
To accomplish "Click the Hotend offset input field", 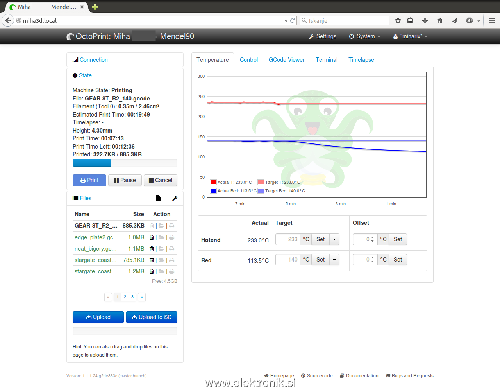I will coord(365,239).
